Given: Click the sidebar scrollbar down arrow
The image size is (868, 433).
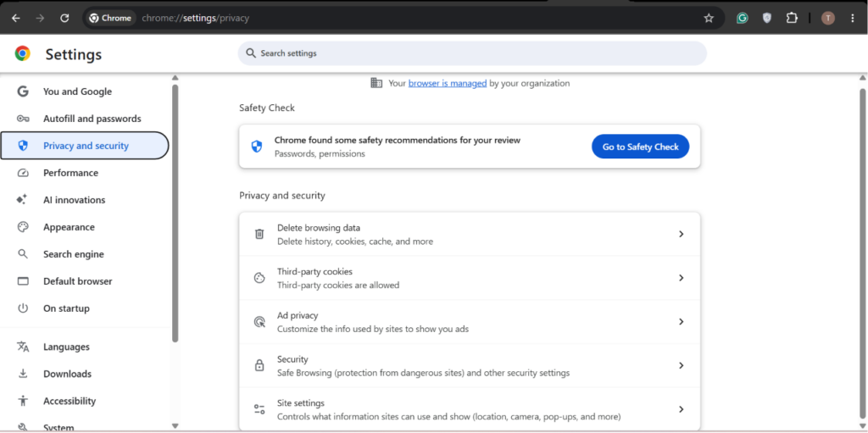Looking at the screenshot, I should point(175,426).
